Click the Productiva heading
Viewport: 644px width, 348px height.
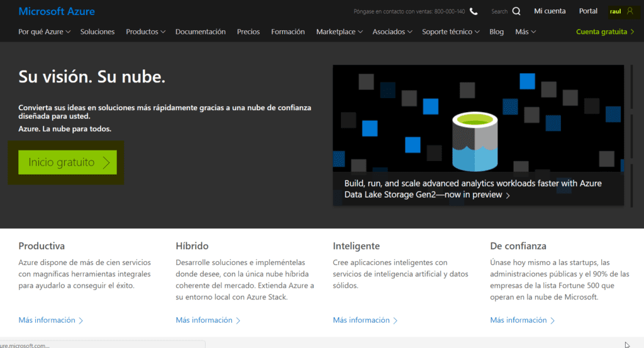pos(42,245)
